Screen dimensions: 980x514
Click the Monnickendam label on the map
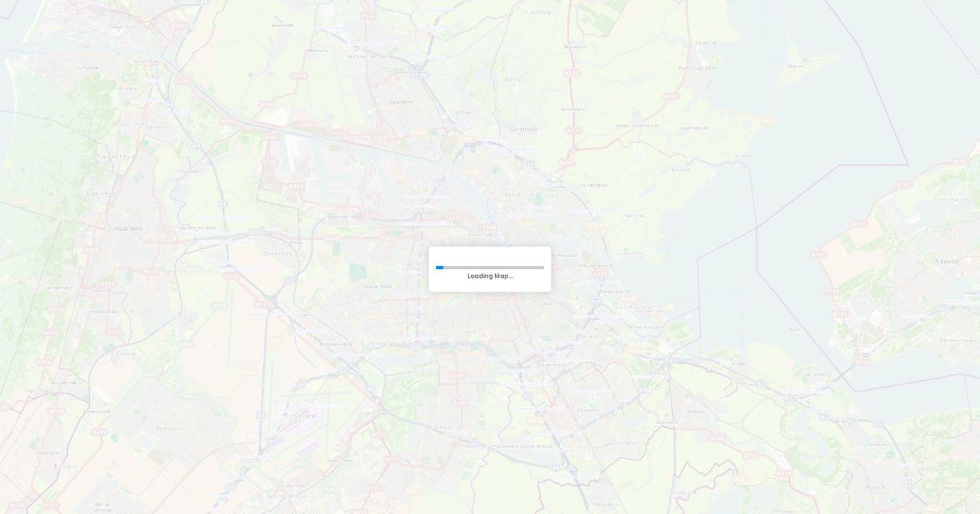tap(697, 68)
